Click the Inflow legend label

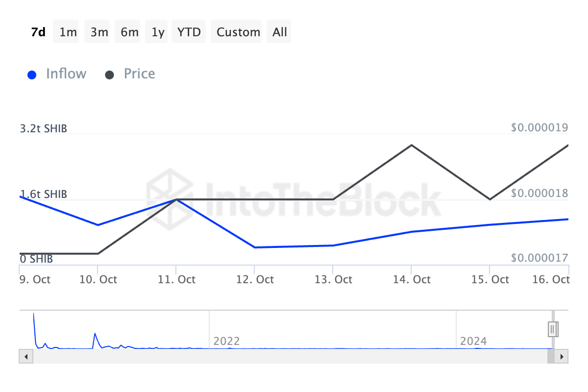click(66, 74)
